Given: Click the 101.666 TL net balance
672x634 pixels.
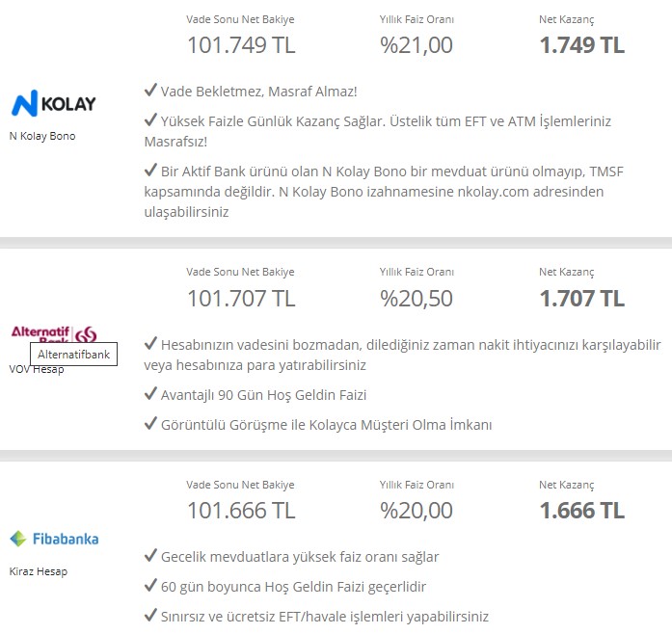Looking at the screenshot, I should coord(241,510).
